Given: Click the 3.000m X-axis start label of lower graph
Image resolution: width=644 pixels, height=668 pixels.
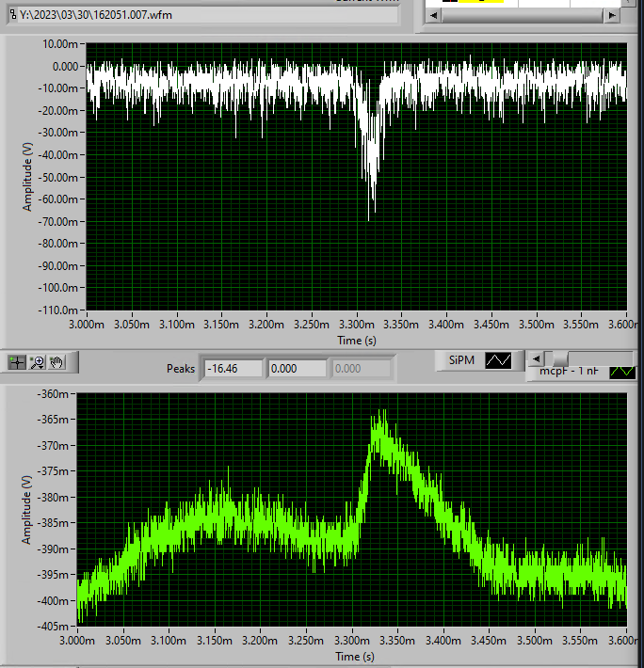Looking at the screenshot, I should click(x=77, y=641).
